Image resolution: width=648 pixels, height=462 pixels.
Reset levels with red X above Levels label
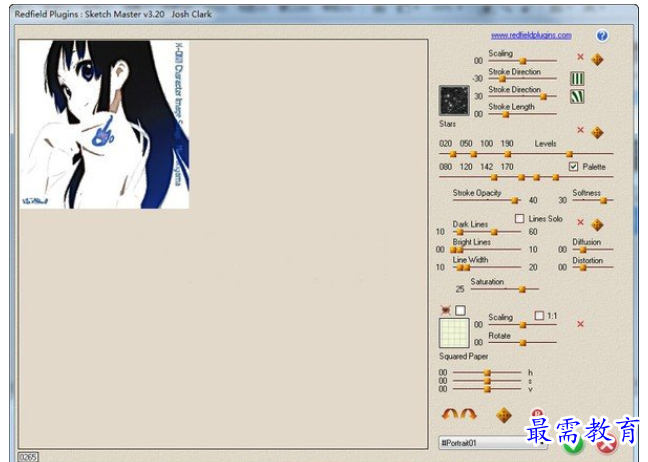[580, 130]
